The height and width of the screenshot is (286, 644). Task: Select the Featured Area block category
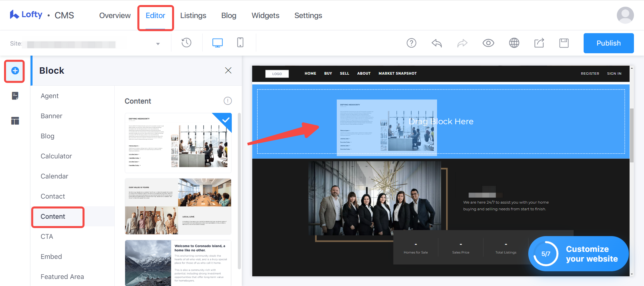click(x=62, y=277)
